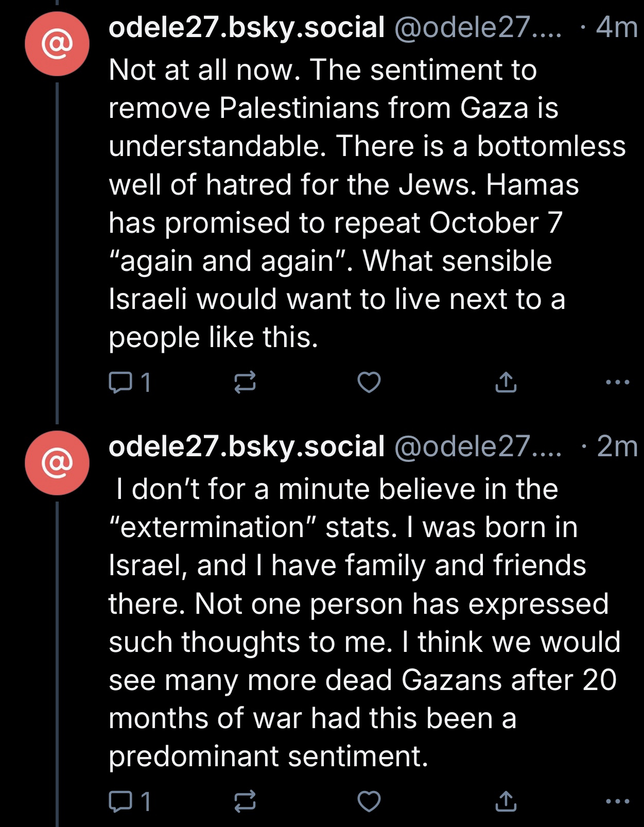The image size is (644, 827).
Task: Share the first post via share icon
Action: (505, 383)
